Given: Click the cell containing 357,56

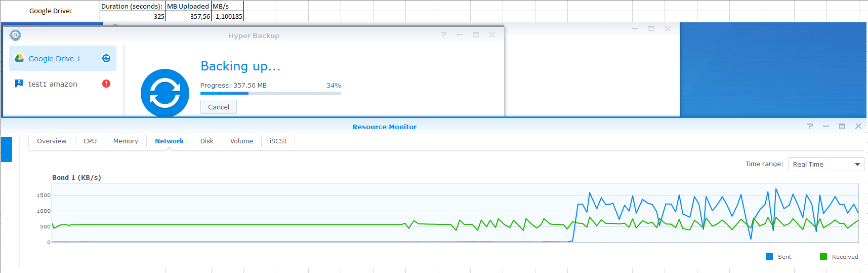Looking at the screenshot, I should 188,16.
